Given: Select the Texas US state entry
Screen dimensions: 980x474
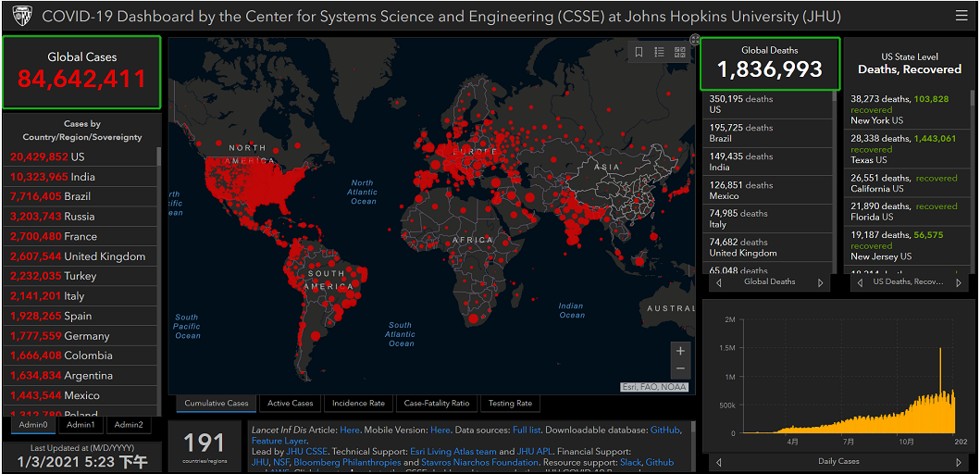Looking at the screenshot, I should tap(907, 149).
